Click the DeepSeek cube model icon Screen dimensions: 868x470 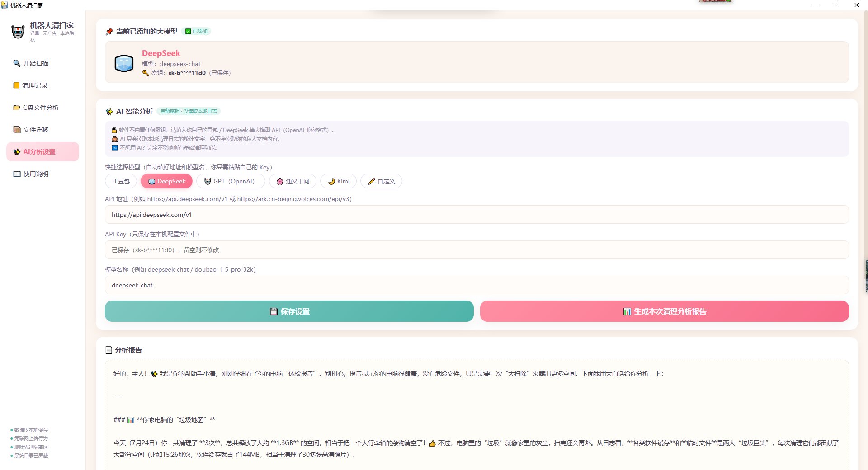[124, 63]
